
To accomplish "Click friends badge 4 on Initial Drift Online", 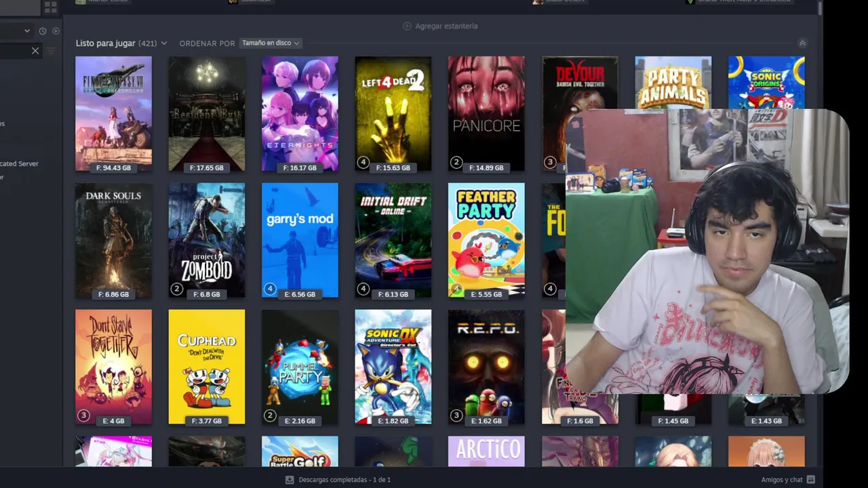I will 363,289.
